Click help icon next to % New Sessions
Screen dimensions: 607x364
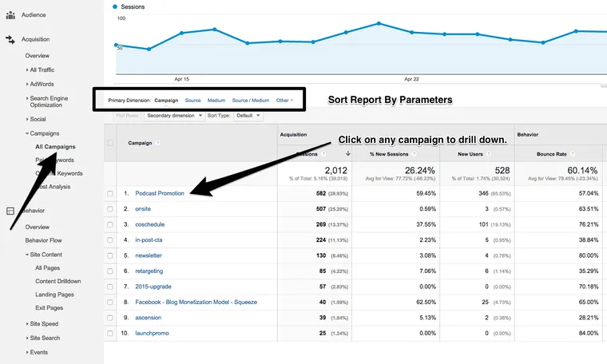point(414,154)
